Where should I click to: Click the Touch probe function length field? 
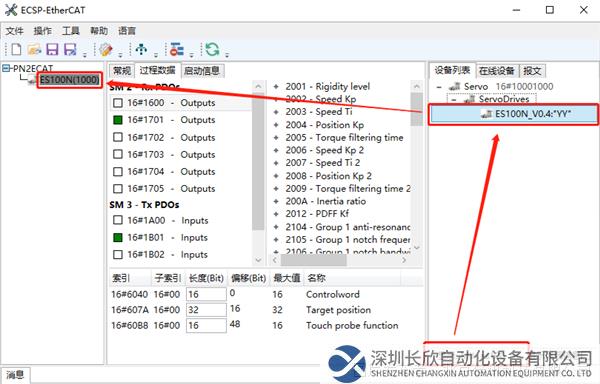206,325
